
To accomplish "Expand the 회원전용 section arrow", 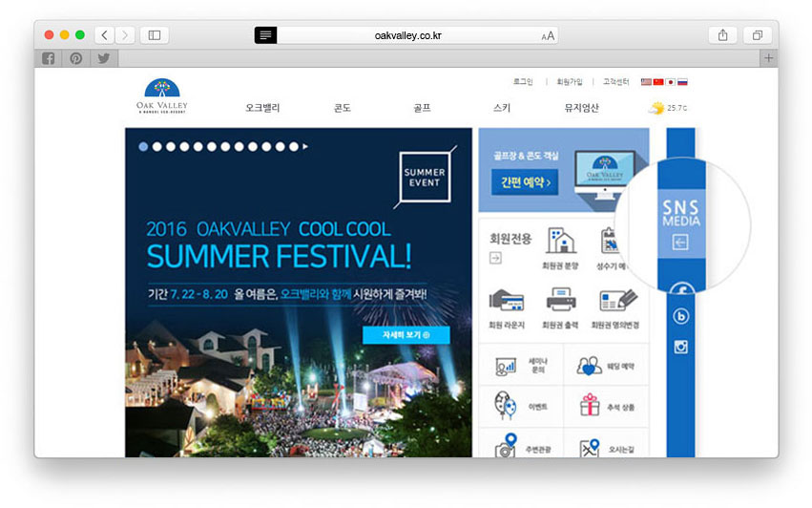I will 495,258.
